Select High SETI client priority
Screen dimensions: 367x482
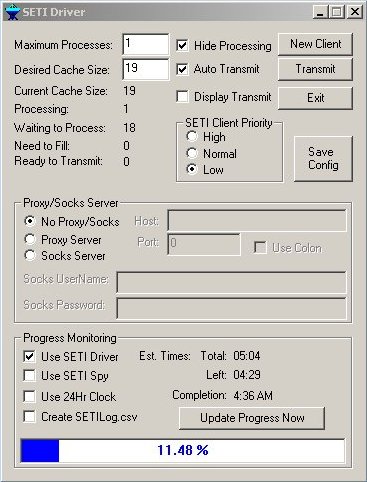[x=192, y=136]
